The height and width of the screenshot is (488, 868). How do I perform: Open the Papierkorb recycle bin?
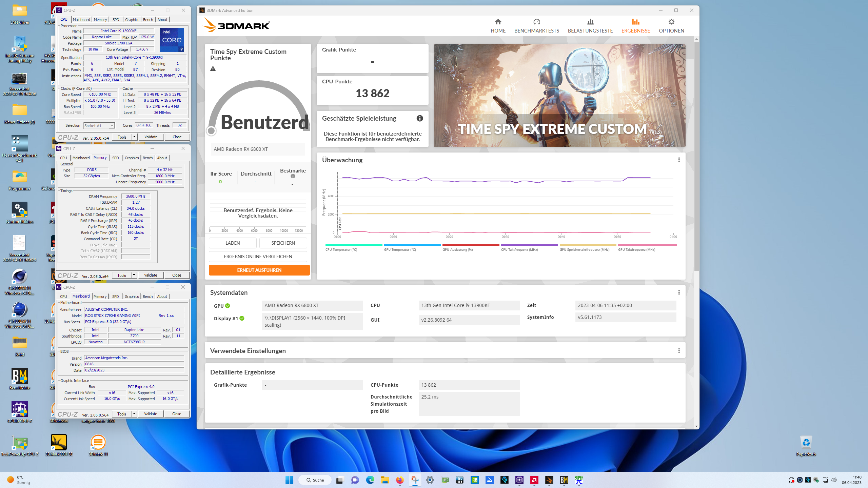tap(806, 446)
